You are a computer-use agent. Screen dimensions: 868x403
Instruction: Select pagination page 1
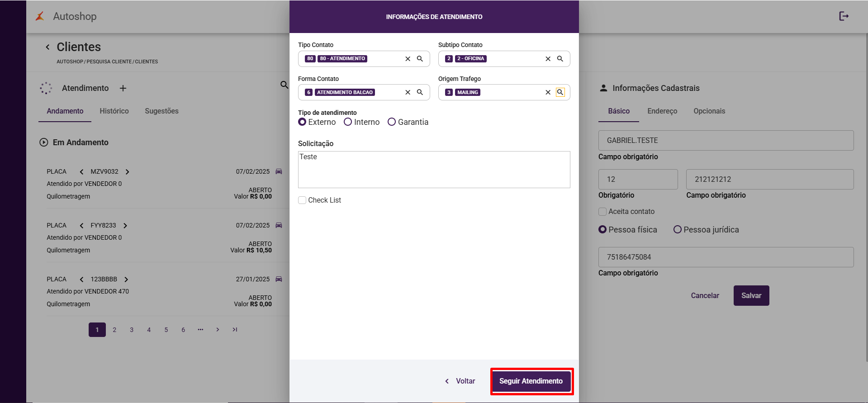(97, 330)
